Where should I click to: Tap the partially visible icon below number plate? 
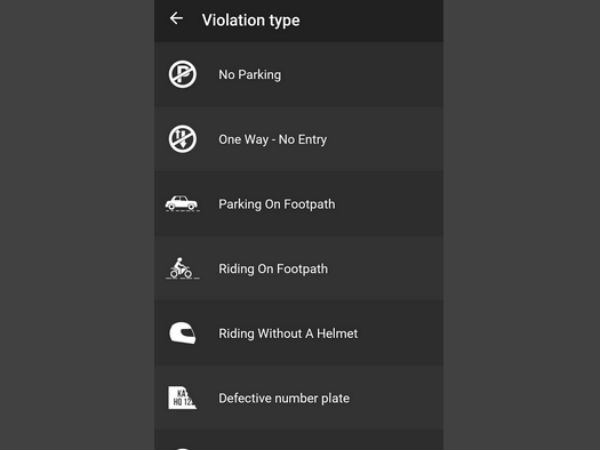tap(182, 446)
